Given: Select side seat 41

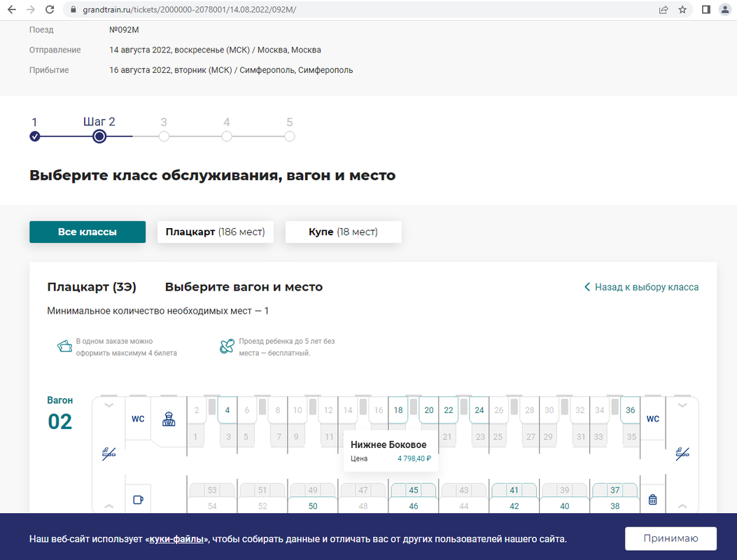Looking at the screenshot, I should (x=514, y=490).
